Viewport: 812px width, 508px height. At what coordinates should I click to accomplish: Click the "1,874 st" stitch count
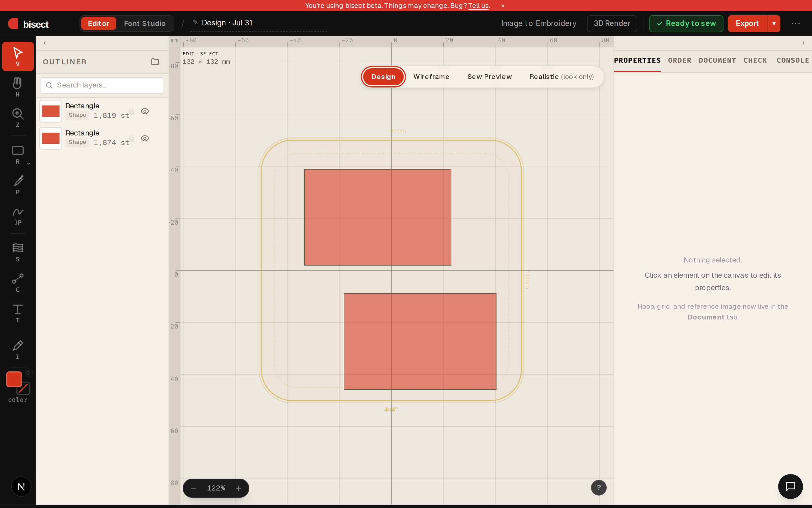point(111,143)
